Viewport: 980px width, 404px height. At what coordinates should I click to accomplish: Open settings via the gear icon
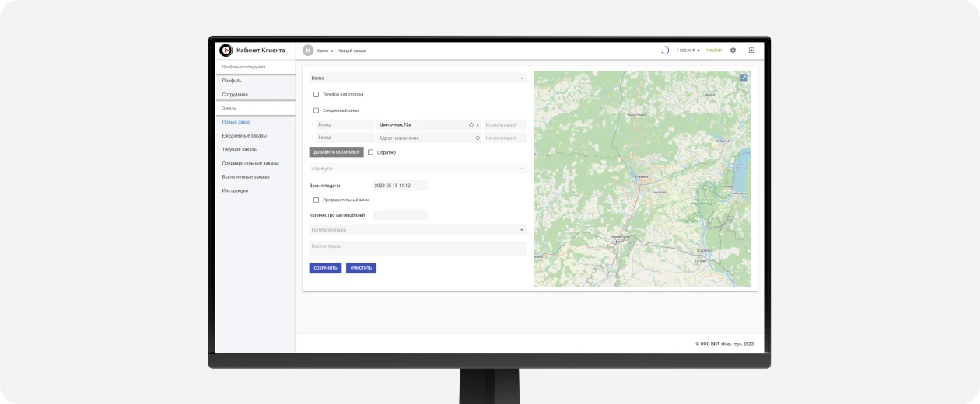tap(733, 50)
